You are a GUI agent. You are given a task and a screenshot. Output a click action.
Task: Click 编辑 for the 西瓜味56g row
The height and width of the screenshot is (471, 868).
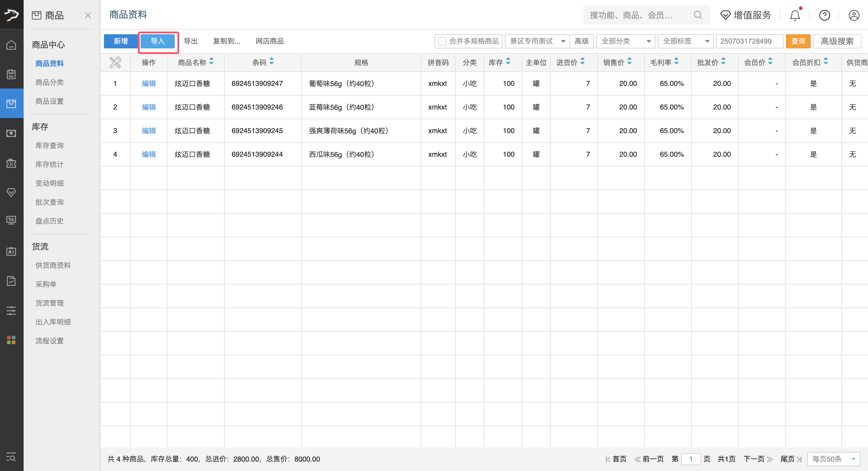149,154
